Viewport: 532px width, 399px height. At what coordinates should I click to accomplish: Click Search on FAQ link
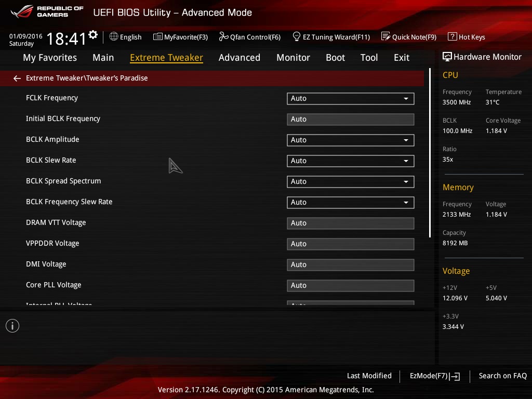(x=502, y=376)
